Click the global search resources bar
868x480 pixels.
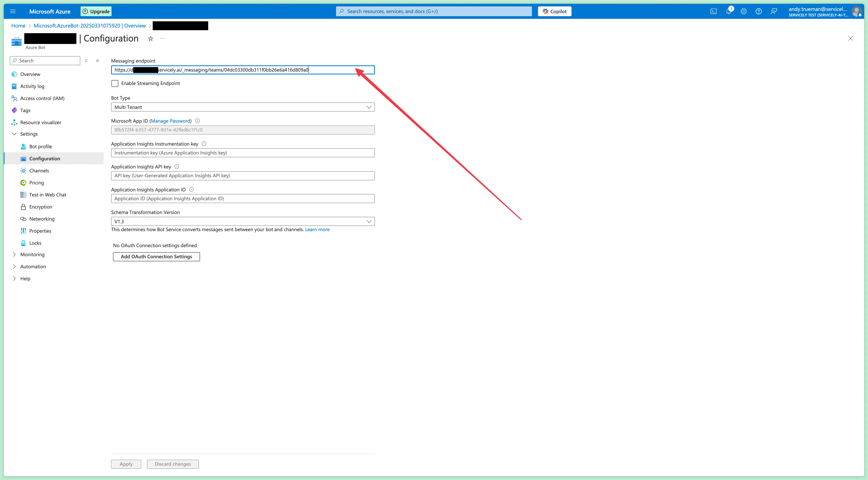(434, 11)
